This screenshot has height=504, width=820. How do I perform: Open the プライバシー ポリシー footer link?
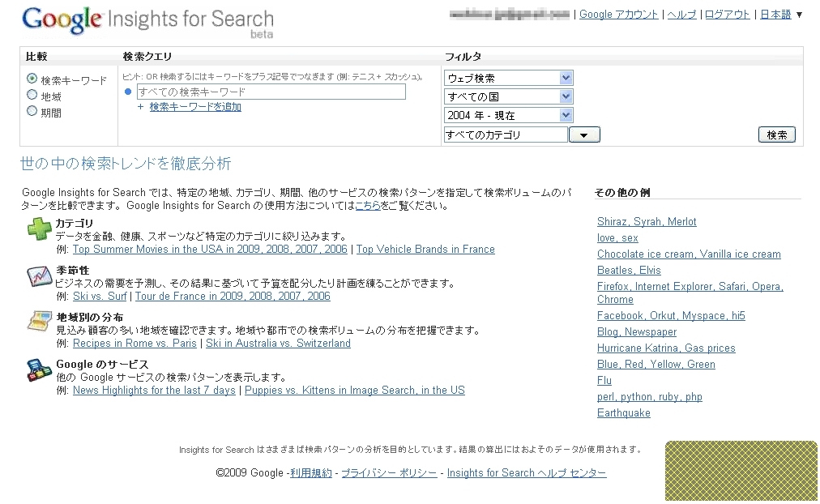point(389,473)
